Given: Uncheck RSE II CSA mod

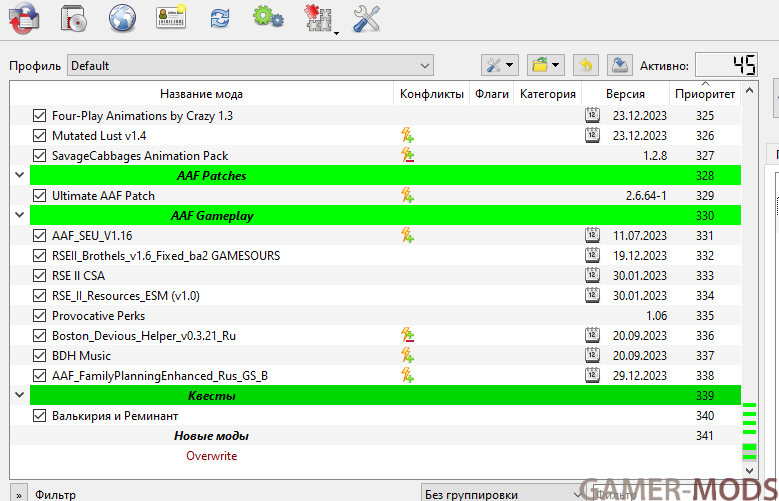Looking at the screenshot, I should [x=39, y=276].
